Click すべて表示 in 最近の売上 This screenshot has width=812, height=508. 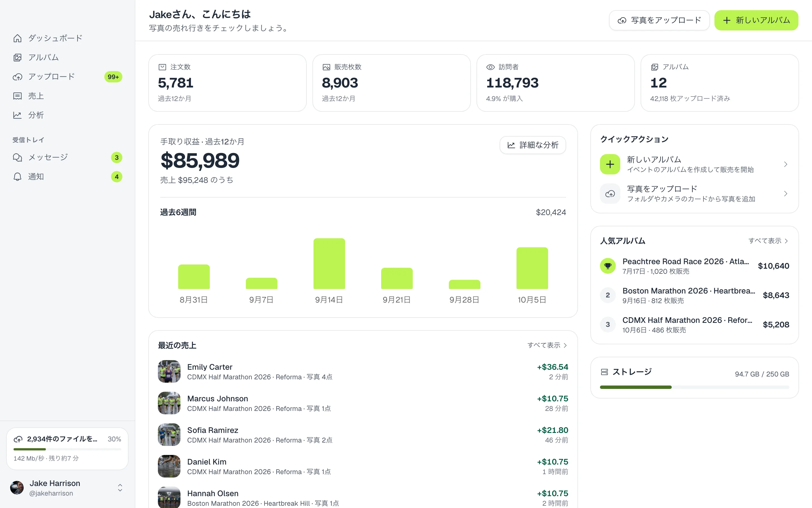(547, 345)
